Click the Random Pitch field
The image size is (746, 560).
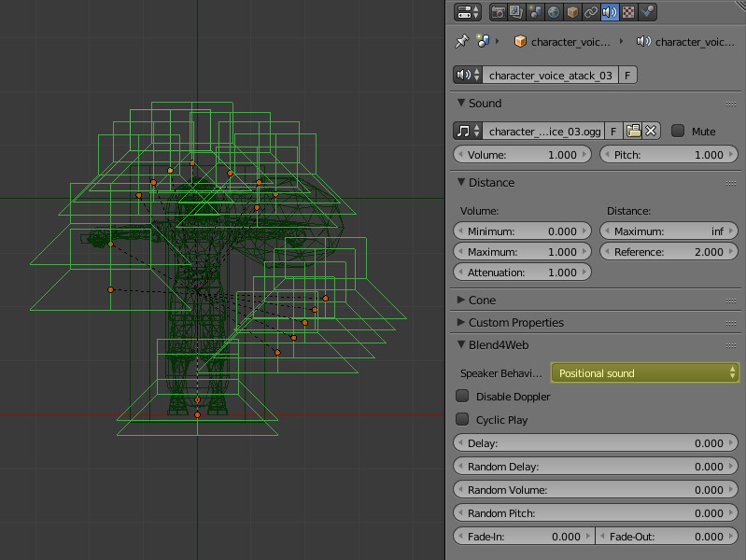point(596,513)
